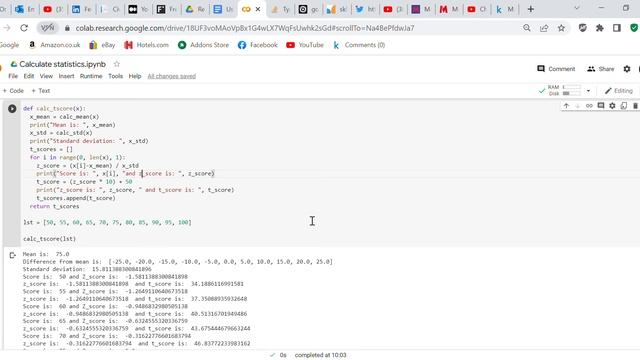Open Facebook bookmark
Image resolution: width=640 pixels, height=360 pixels.
pos(258,45)
